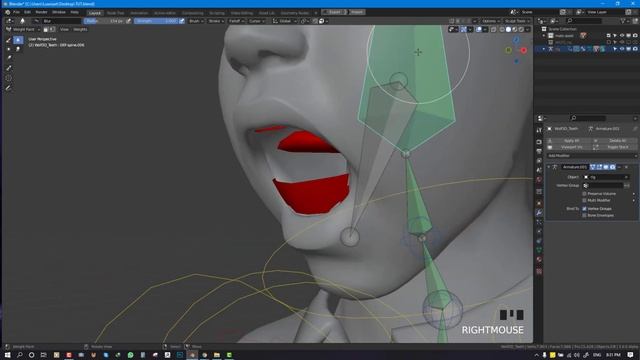Open the File menu

click(x=16, y=12)
